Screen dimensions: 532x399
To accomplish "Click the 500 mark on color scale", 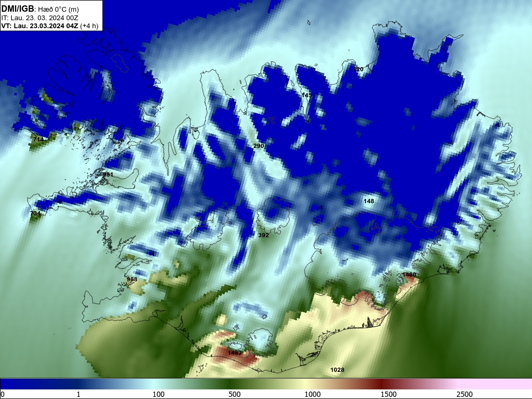I will point(235,394).
